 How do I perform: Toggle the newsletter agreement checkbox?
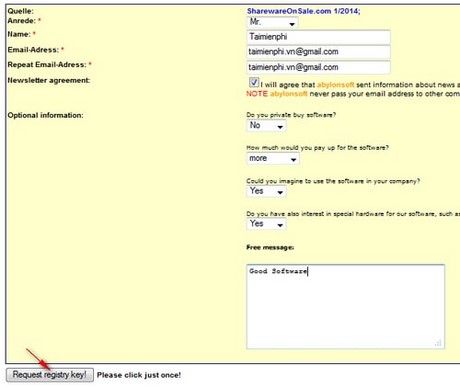pyautogui.click(x=254, y=82)
